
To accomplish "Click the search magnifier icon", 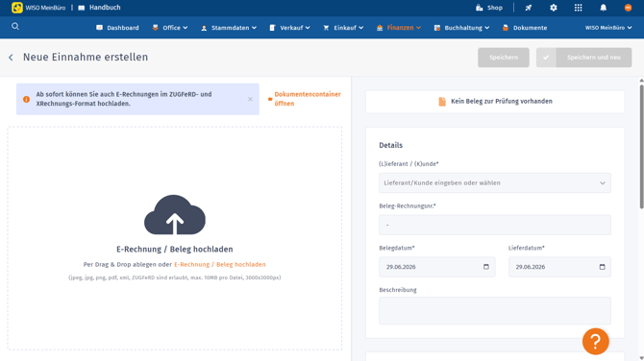I will click(x=15, y=26).
